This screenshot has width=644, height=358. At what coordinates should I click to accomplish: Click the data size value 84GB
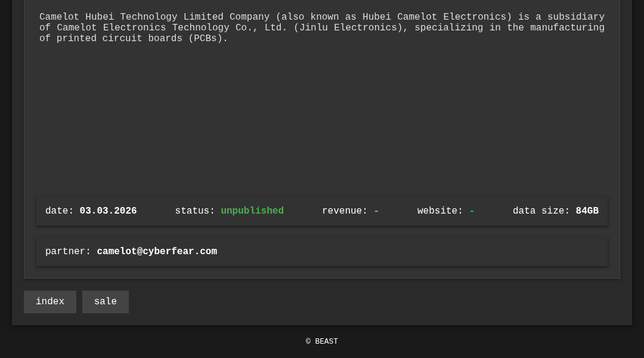coord(587,211)
